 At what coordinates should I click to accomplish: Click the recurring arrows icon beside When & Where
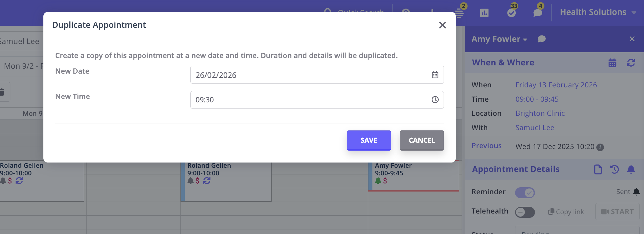(x=631, y=63)
